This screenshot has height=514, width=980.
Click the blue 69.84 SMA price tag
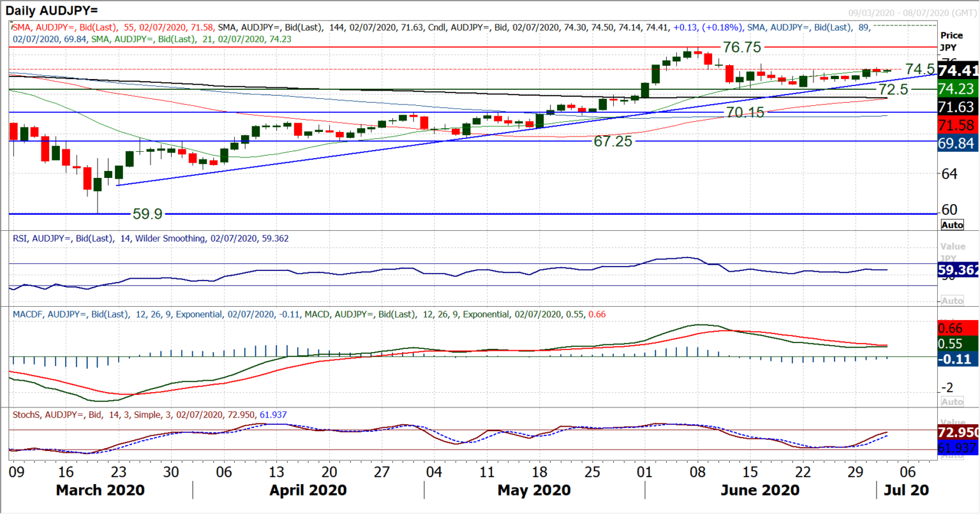958,143
